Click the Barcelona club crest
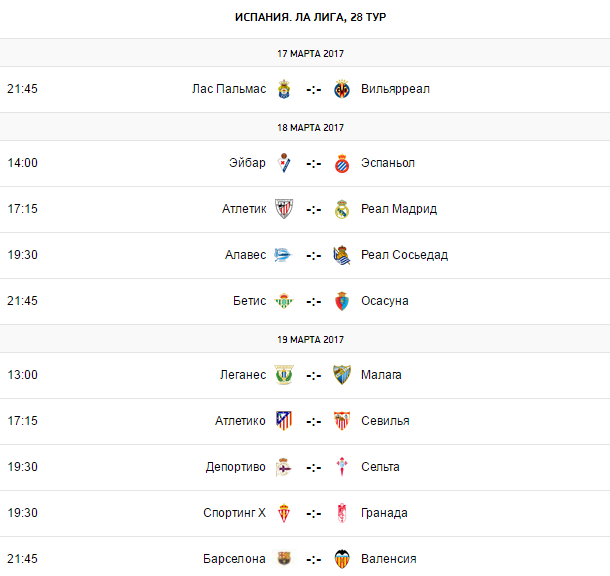This screenshot has height=576, width=610. point(284,559)
